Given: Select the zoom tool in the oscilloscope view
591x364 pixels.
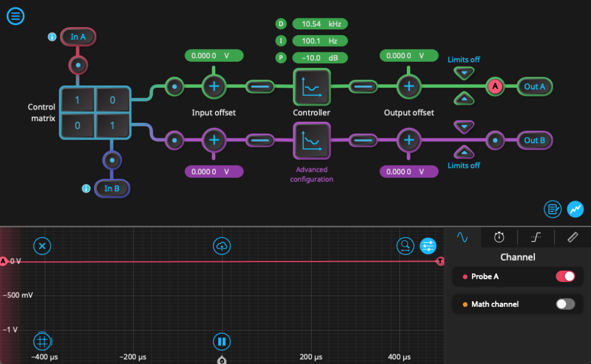Looking at the screenshot, I should point(405,246).
